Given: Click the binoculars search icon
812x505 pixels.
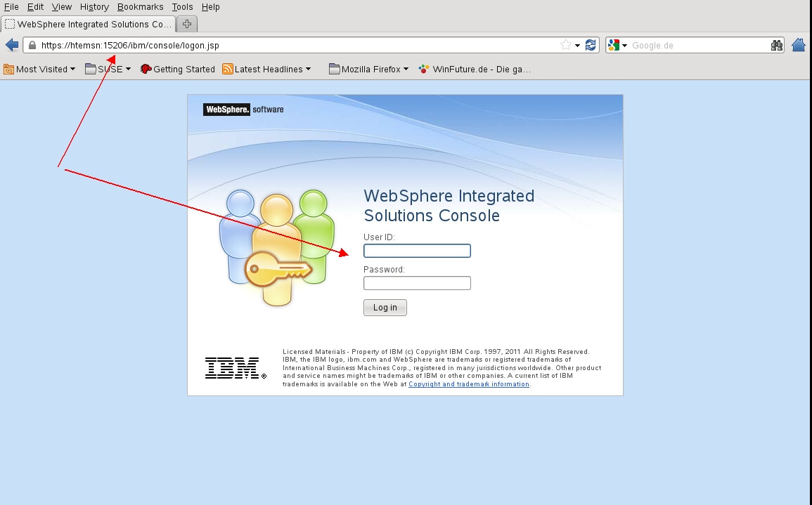Looking at the screenshot, I should pos(776,46).
